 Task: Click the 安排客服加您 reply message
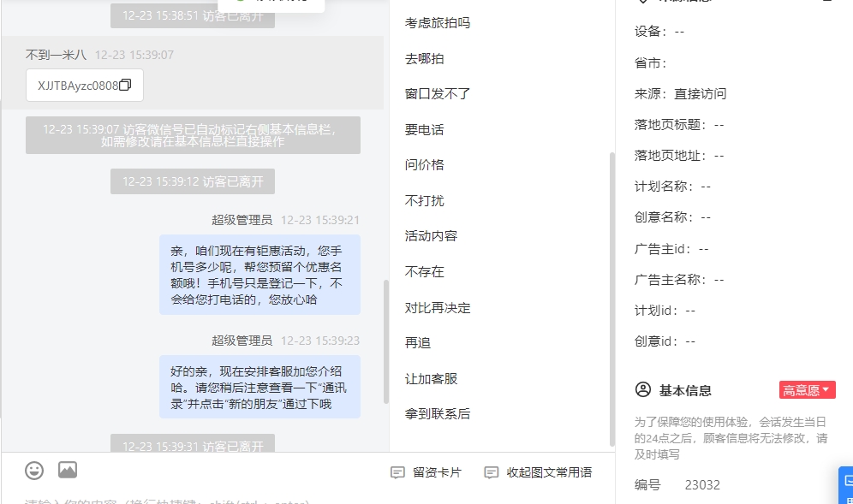(x=259, y=387)
